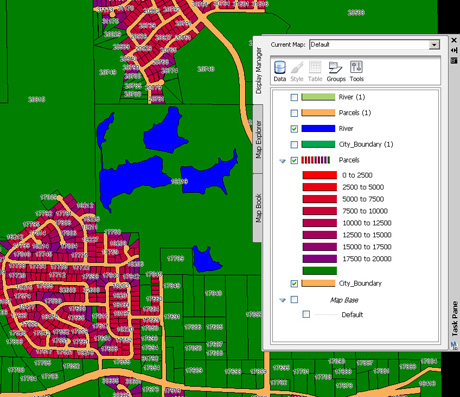Collapse the Parcels theme legend
Image resolution: width=460 pixels, height=397 pixels.
point(283,161)
